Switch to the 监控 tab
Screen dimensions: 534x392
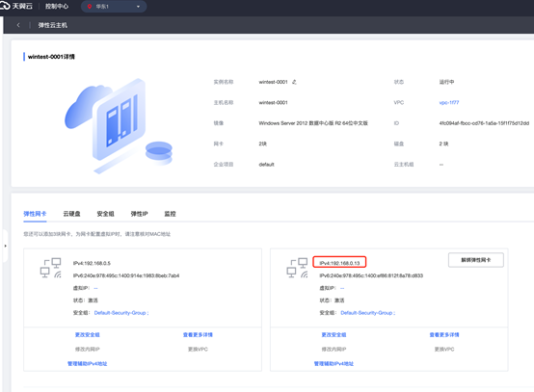point(170,214)
